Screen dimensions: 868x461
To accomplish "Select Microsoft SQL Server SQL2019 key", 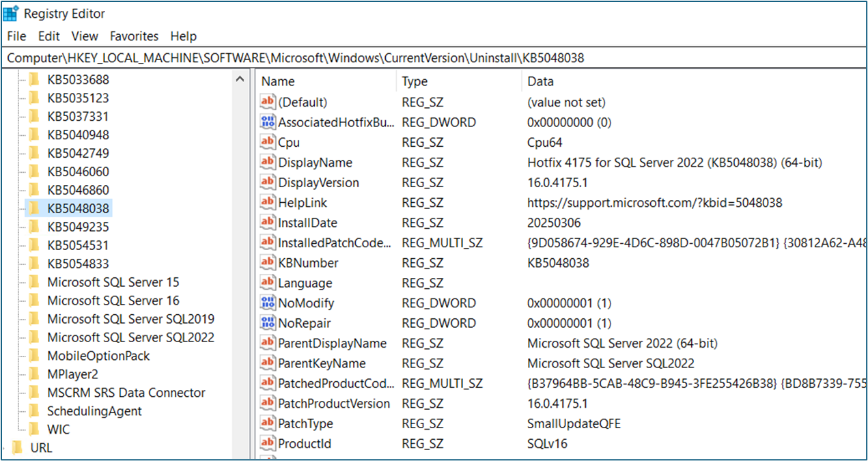I will tap(130, 319).
